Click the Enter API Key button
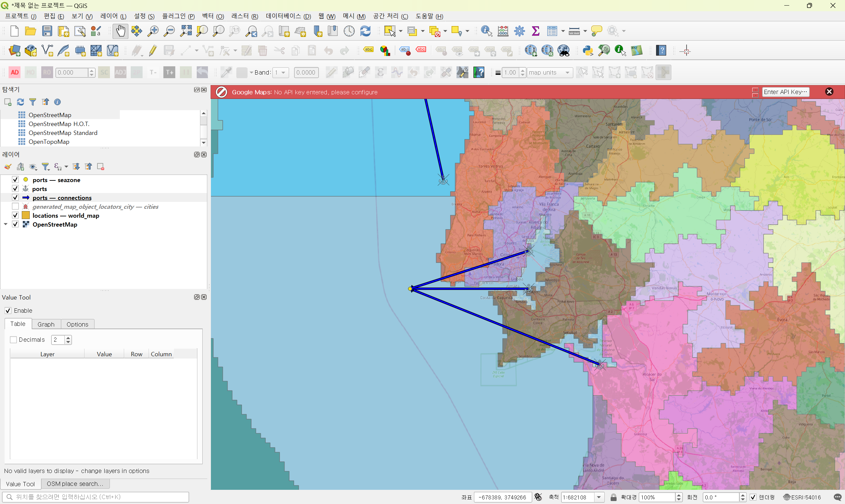 pos(786,92)
